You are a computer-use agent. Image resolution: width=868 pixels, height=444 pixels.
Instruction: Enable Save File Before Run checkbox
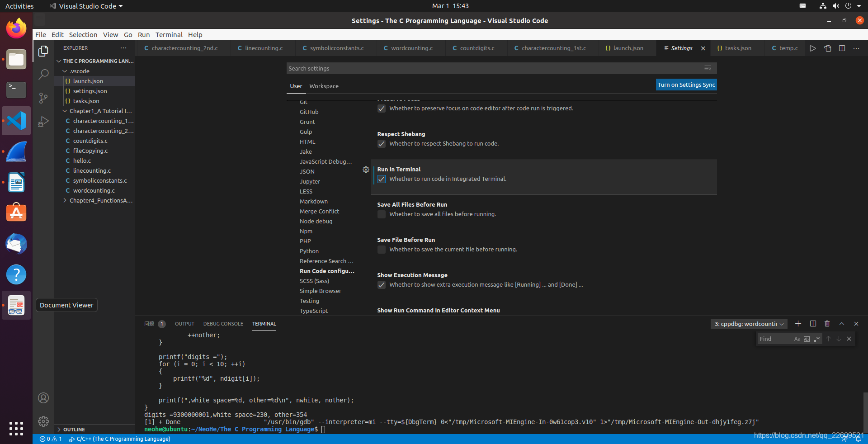pos(382,250)
